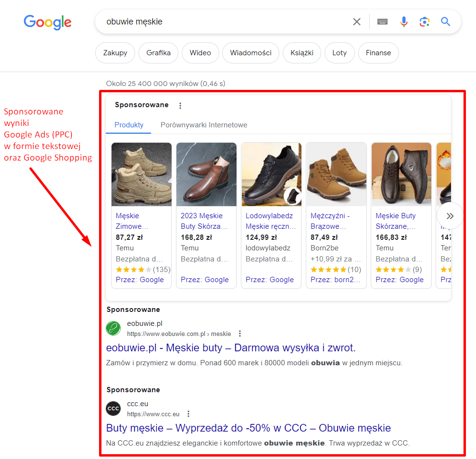Screen dimensions: 476x459
Task: Open three-dot menu beside shopping Sponsorowane
Action: coord(180,105)
